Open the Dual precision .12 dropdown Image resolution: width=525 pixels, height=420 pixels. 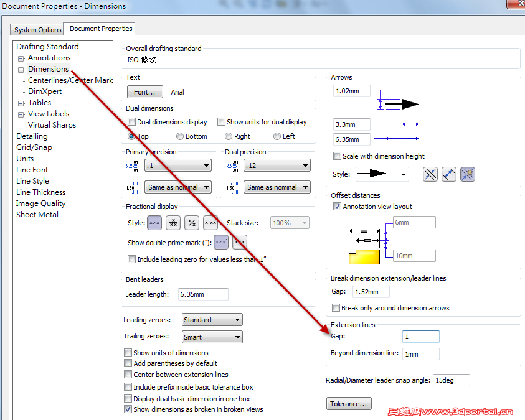click(x=277, y=166)
